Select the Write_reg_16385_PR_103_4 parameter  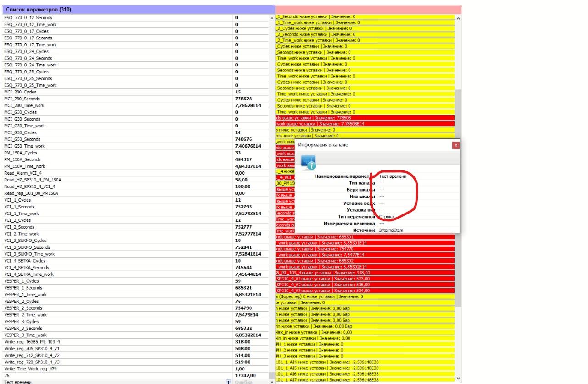135,342
